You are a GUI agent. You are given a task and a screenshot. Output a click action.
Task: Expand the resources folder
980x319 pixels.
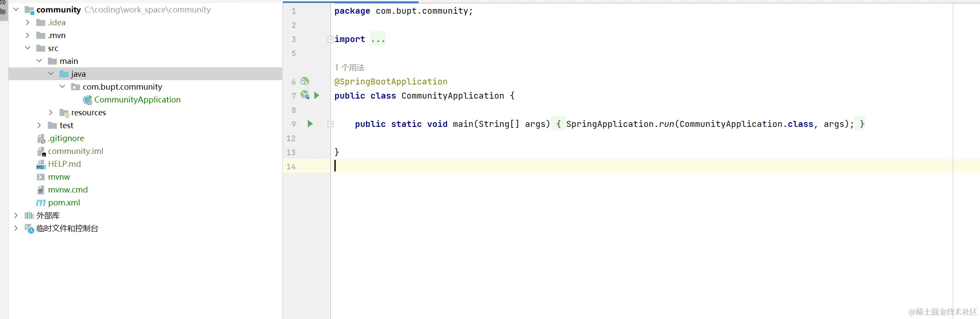point(51,112)
